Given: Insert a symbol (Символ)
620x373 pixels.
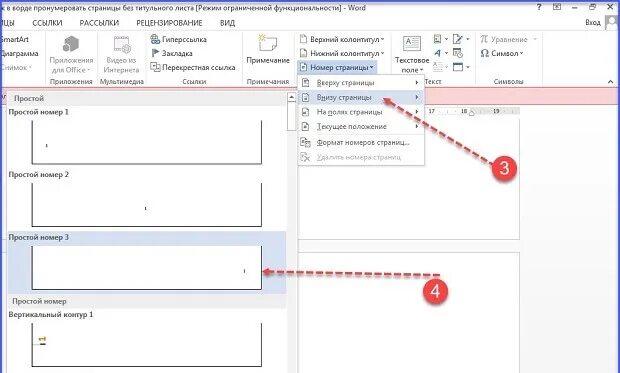Looking at the screenshot, I should click(501, 53).
